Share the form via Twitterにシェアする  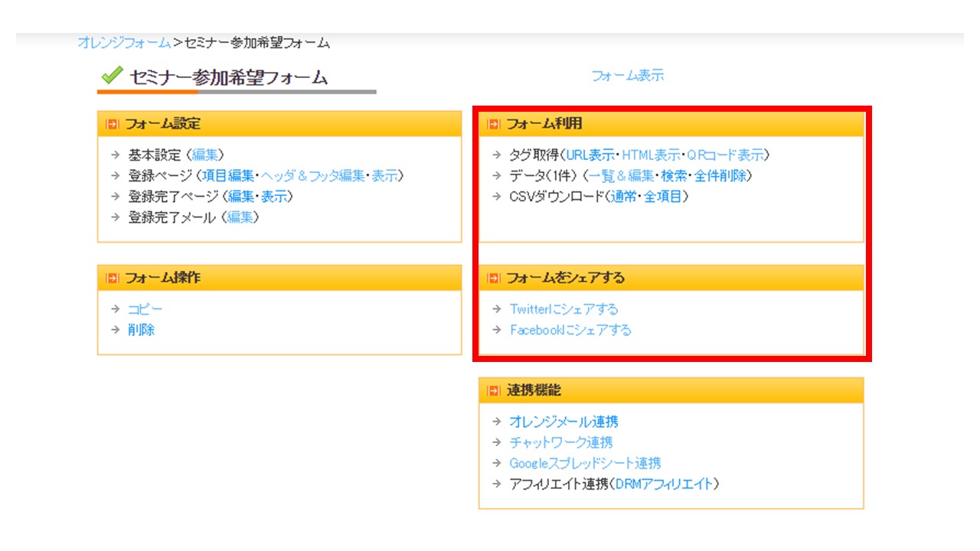[563, 309]
